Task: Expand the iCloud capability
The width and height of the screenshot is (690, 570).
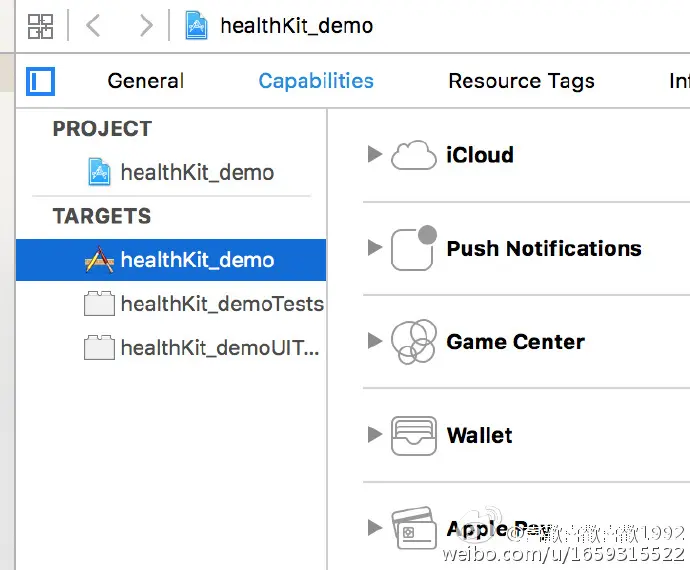Action: (375, 154)
